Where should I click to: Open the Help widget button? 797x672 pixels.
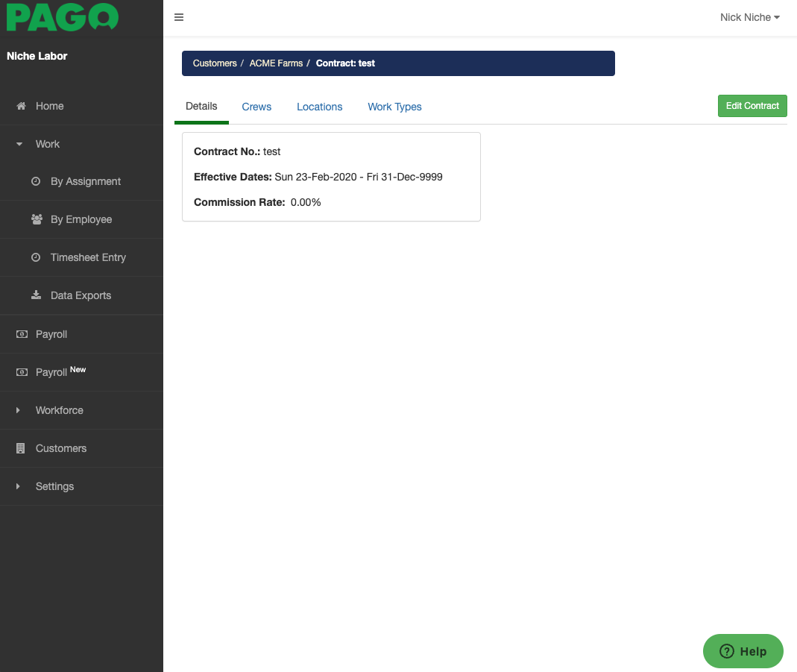click(x=743, y=651)
